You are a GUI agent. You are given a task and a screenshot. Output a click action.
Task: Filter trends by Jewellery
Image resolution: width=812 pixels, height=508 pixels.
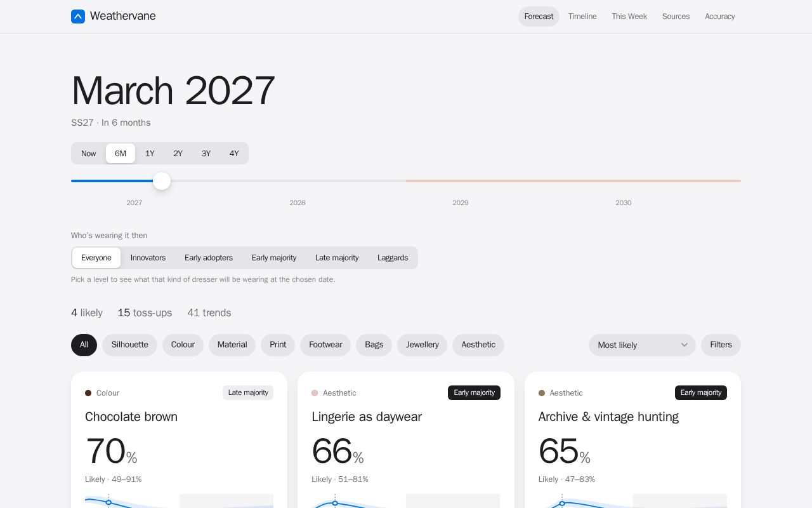coord(422,345)
